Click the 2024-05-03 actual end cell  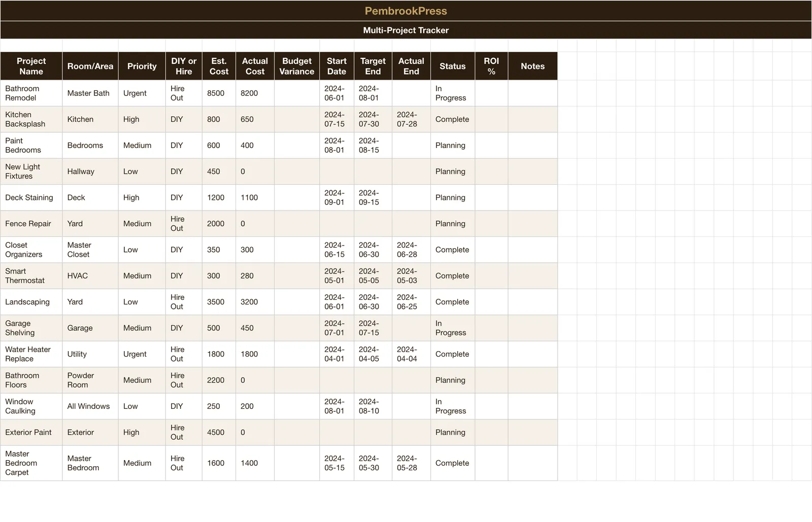(x=411, y=276)
